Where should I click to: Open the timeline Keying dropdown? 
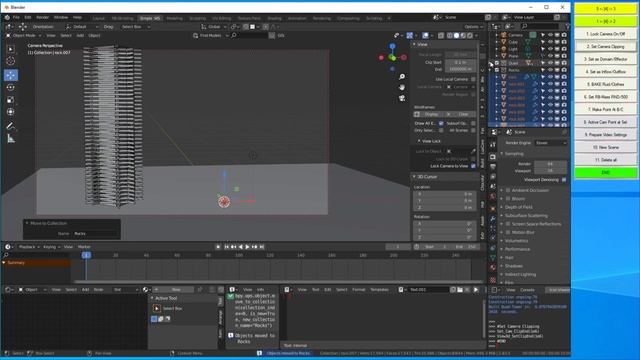[x=51, y=247]
